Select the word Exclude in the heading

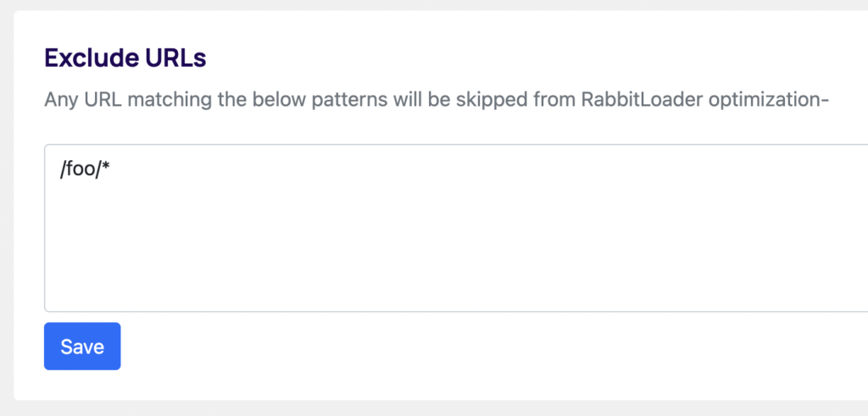pos(86,58)
